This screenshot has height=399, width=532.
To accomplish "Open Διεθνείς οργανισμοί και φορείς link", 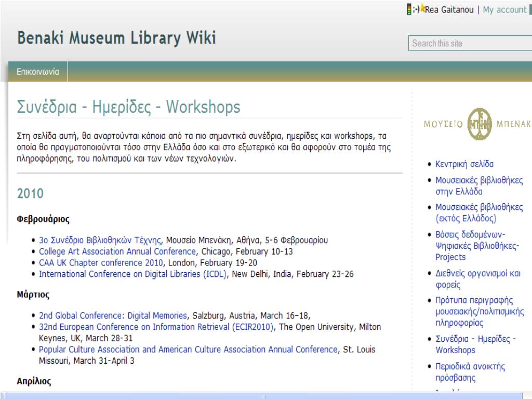I will pyautogui.click(x=478, y=279).
